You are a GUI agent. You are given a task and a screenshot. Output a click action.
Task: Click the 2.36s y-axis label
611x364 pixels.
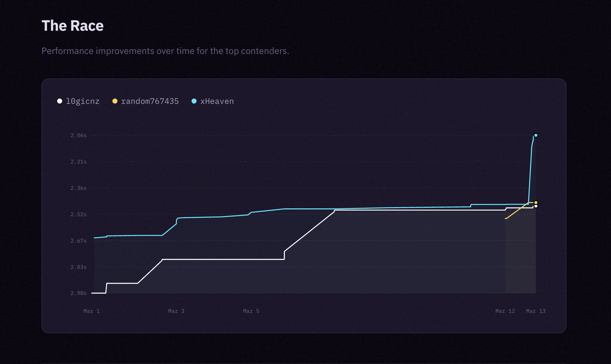(x=78, y=188)
